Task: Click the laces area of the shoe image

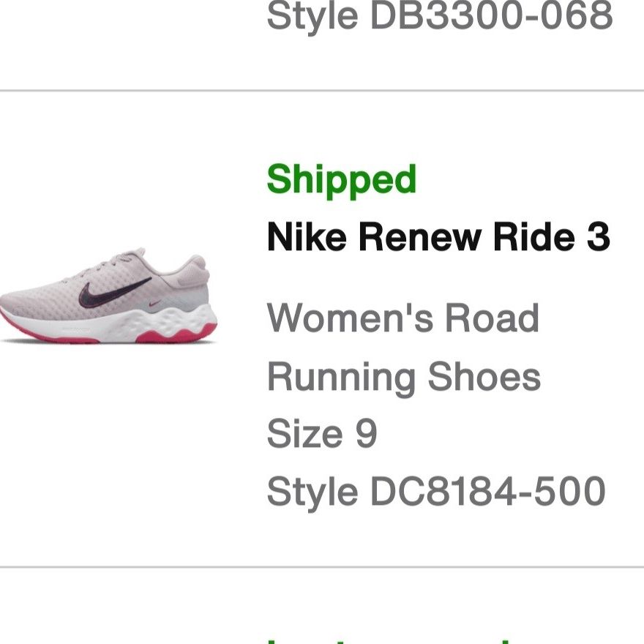Action: [x=108, y=263]
